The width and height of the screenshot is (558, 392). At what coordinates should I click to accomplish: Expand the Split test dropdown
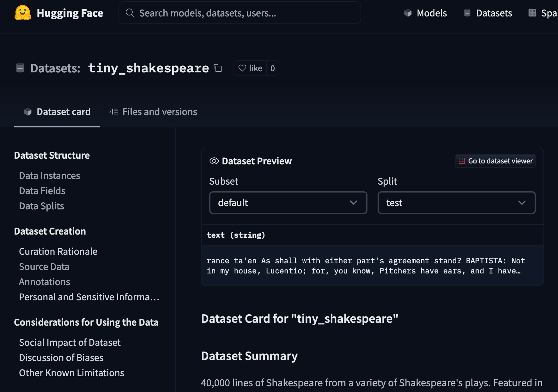click(x=456, y=203)
